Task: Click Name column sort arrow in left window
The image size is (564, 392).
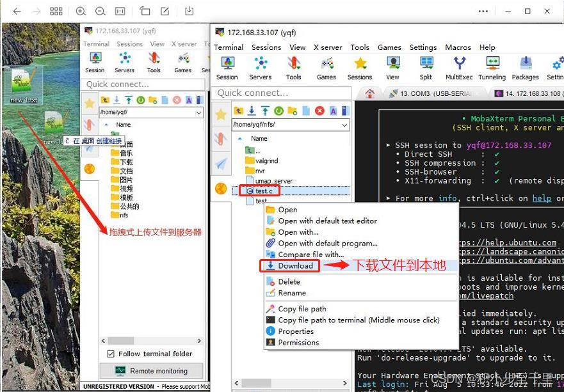Action: tap(106, 125)
